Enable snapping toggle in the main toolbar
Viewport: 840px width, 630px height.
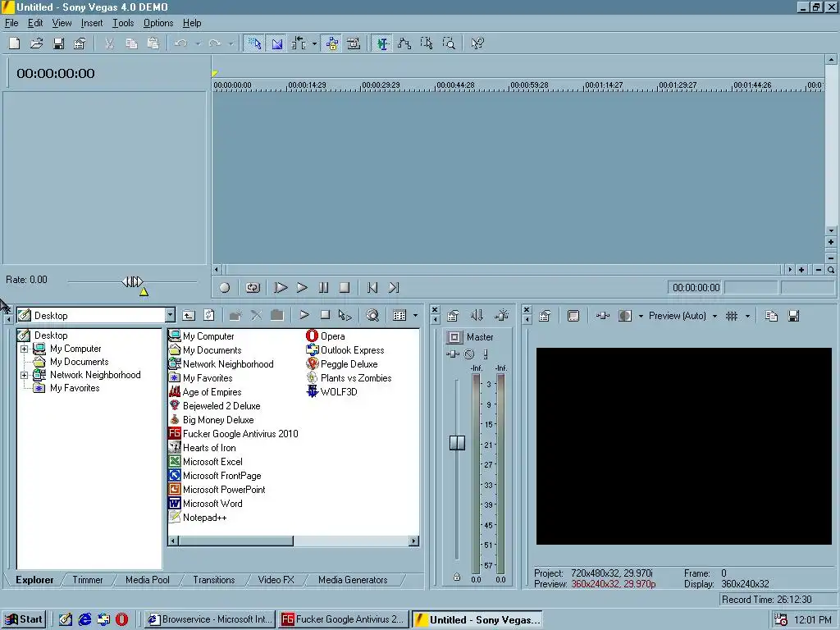pos(254,43)
